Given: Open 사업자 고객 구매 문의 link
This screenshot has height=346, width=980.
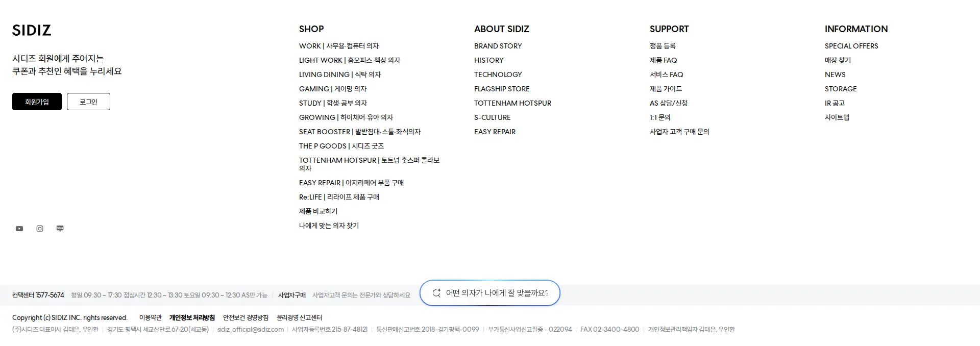Looking at the screenshot, I should pyautogui.click(x=679, y=132).
